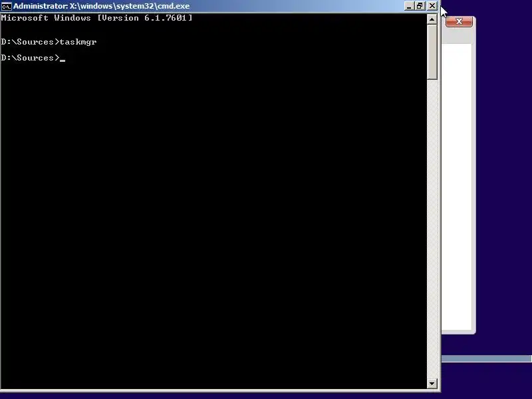Minimize the cmd.exe window
Viewport: 532px width, 399px height.
409,6
